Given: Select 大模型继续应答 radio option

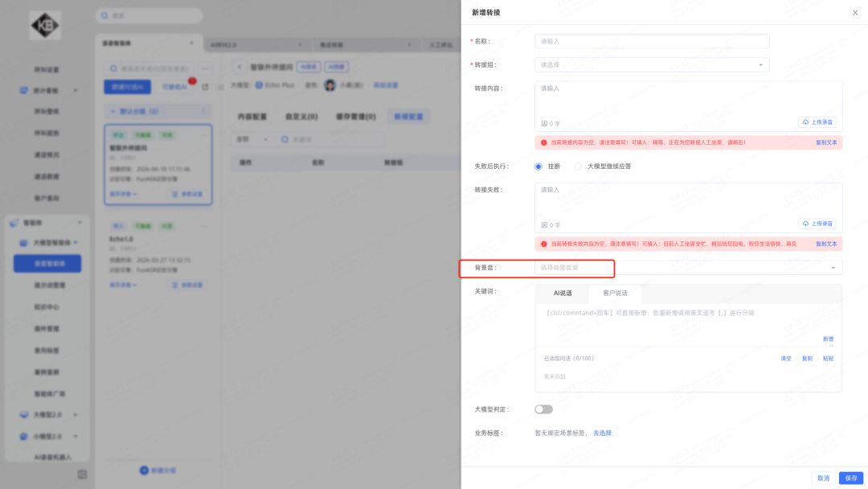Looking at the screenshot, I should coord(578,166).
